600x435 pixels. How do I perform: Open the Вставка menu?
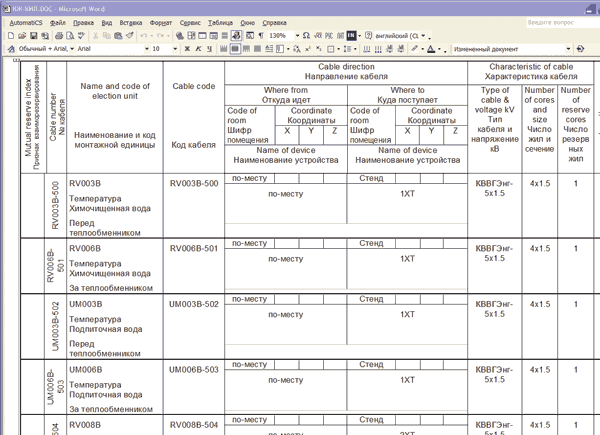[x=131, y=23]
